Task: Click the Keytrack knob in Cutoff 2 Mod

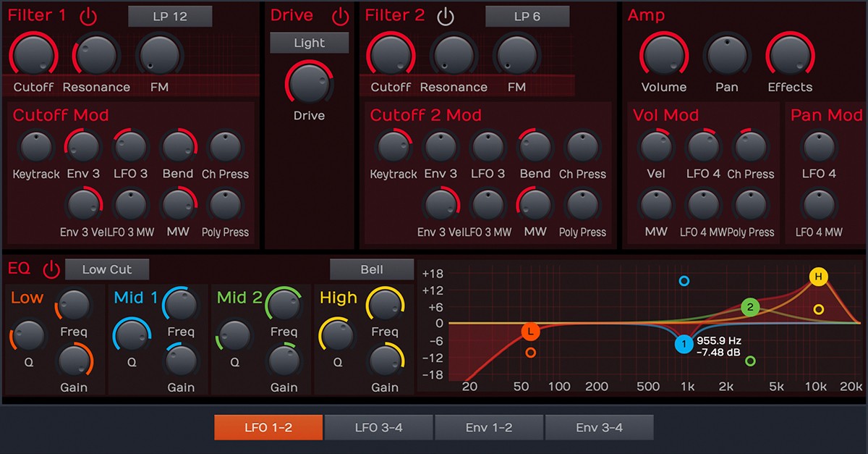Action: click(x=394, y=148)
